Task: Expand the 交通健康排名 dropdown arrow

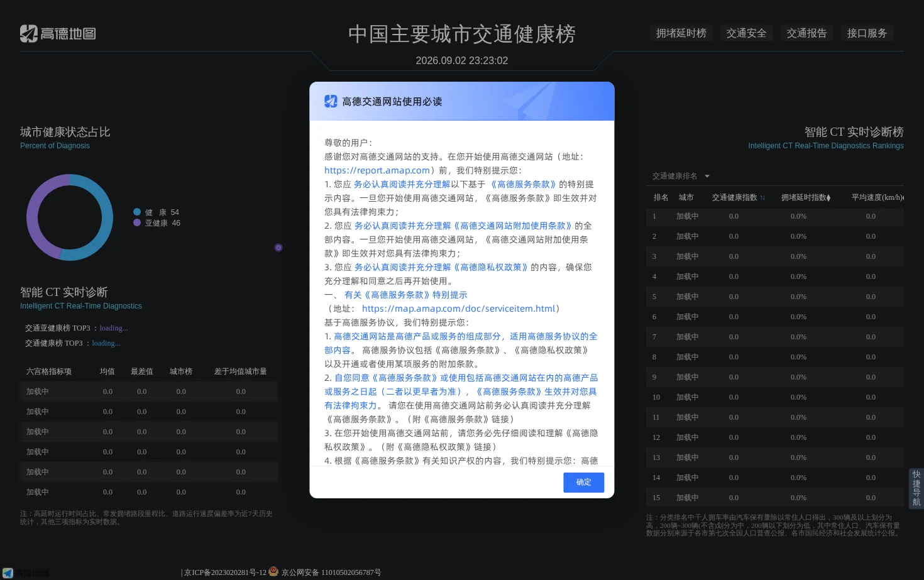Action: [707, 177]
